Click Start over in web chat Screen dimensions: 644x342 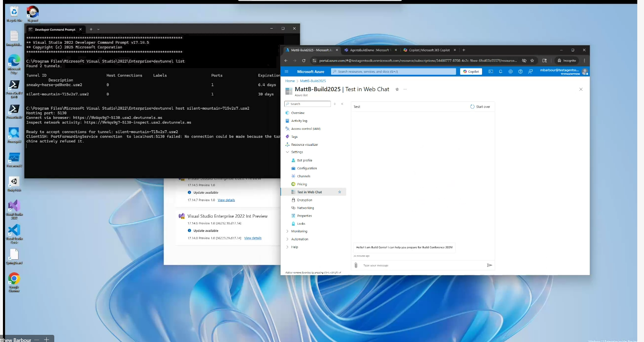click(480, 107)
